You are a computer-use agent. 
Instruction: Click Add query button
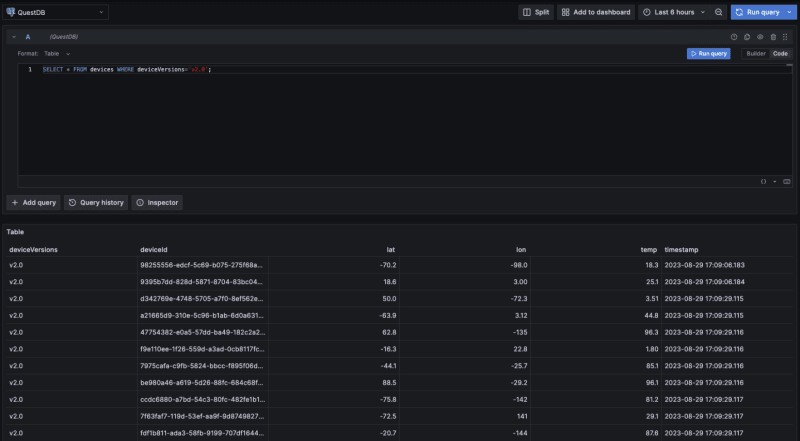tap(34, 203)
